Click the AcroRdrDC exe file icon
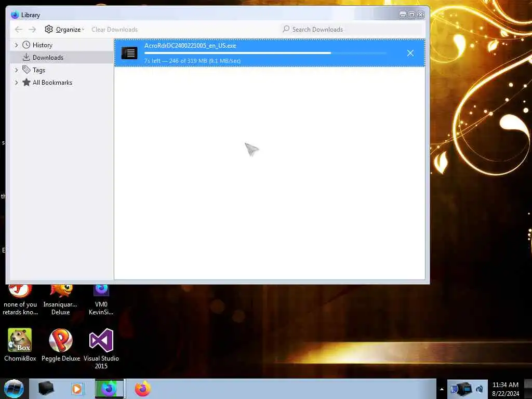 [x=129, y=53]
